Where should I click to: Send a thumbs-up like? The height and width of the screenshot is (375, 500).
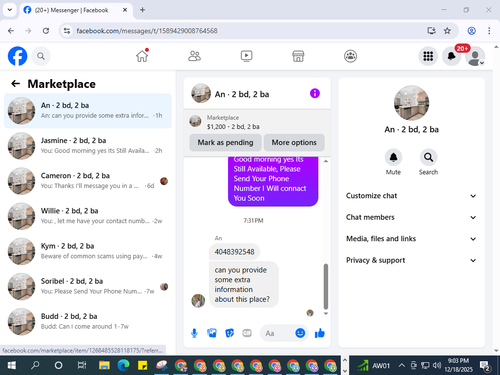pos(320,333)
